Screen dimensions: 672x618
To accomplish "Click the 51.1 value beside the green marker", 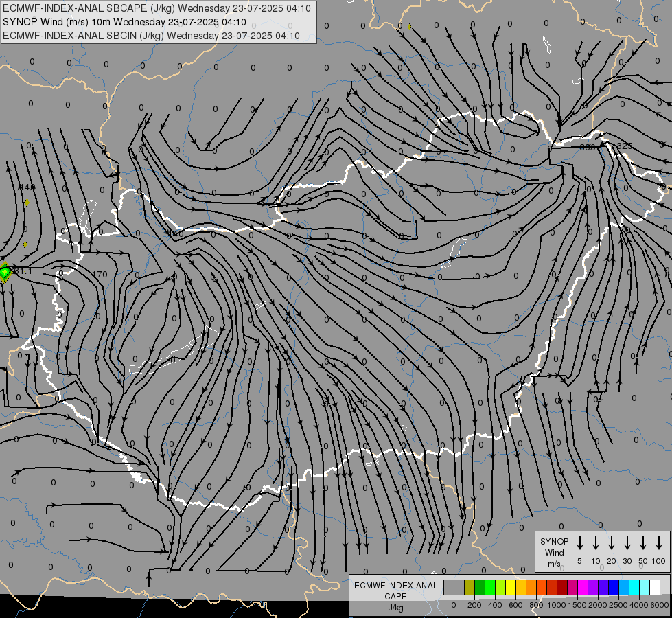I will pos(23,271).
